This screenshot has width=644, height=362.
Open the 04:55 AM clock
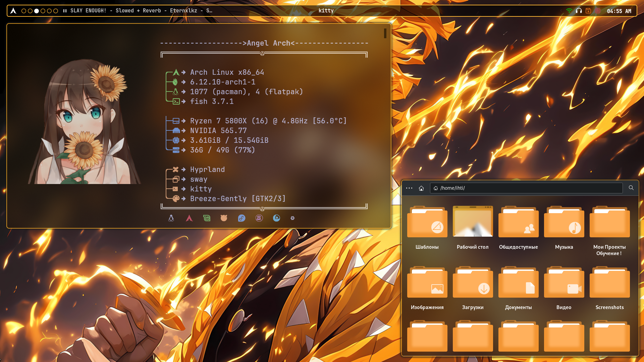619,11
